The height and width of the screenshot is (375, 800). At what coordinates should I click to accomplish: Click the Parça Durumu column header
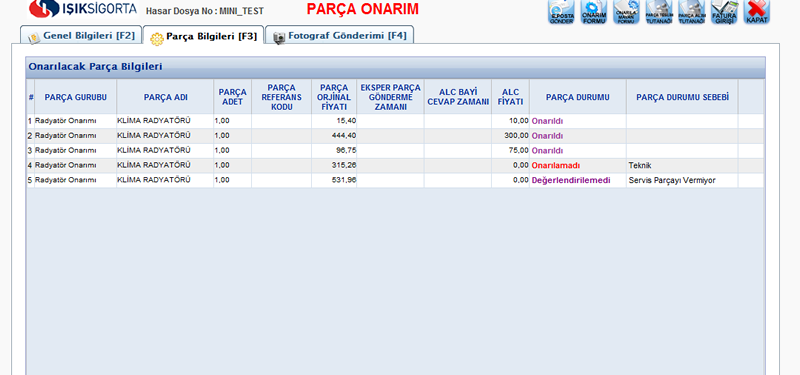click(x=578, y=97)
